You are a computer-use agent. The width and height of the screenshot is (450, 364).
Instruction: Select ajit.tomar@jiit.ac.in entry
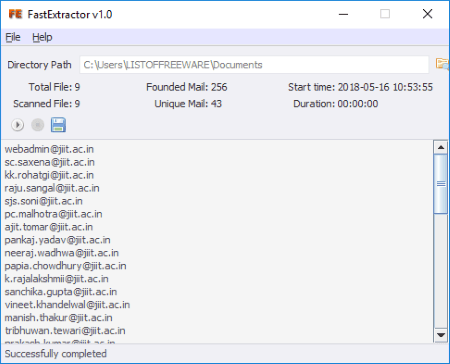[x=49, y=227]
